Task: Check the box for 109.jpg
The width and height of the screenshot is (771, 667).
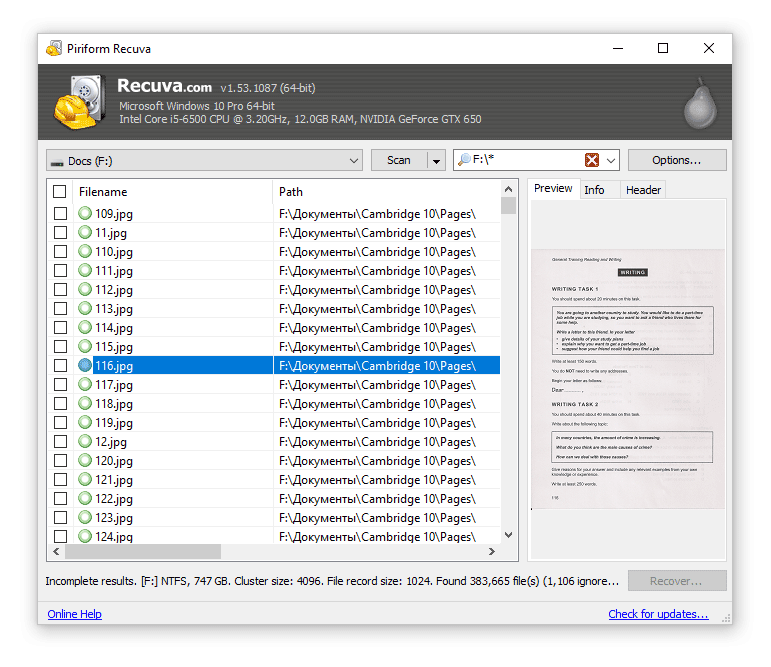Action: pos(60,213)
